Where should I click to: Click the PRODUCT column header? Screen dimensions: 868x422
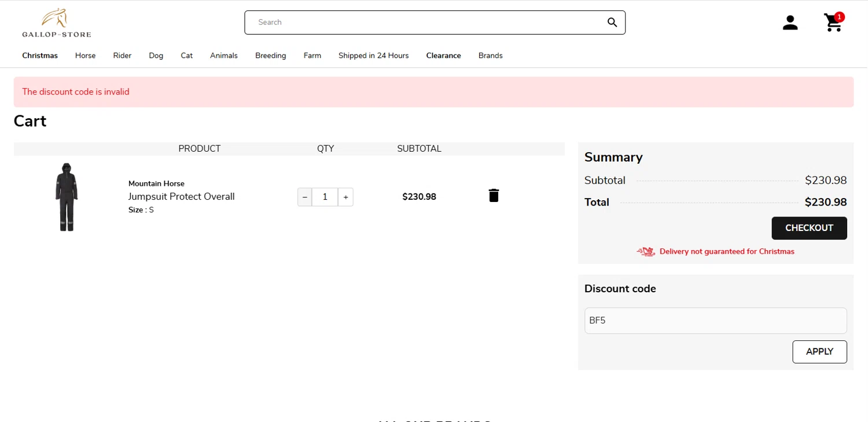pyautogui.click(x=200, y=149)
